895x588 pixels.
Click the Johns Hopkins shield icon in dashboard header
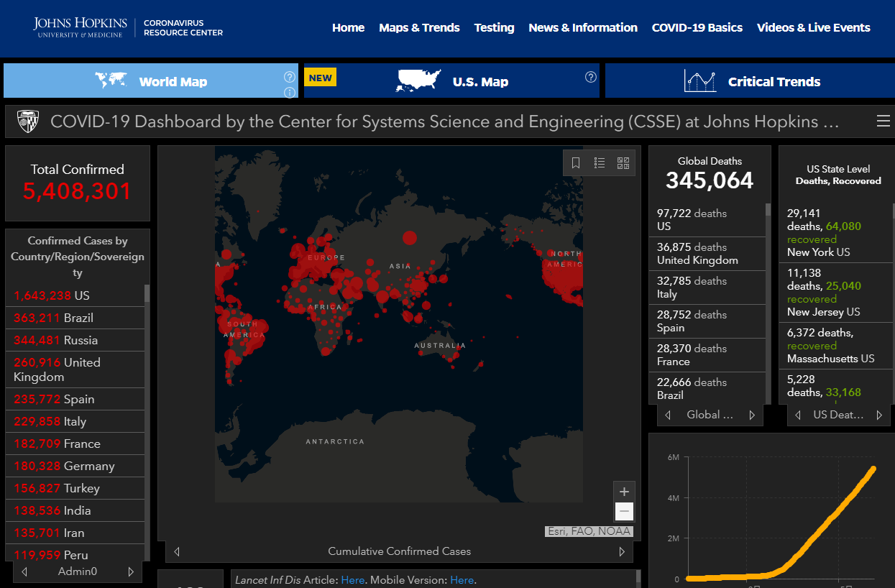click(28, 121)
